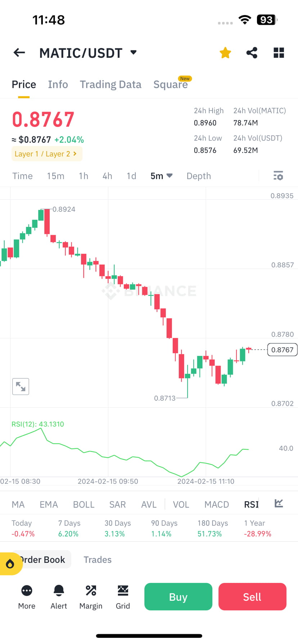
Task: Tap the back arrow to leave chart
Action: [19, 52]
